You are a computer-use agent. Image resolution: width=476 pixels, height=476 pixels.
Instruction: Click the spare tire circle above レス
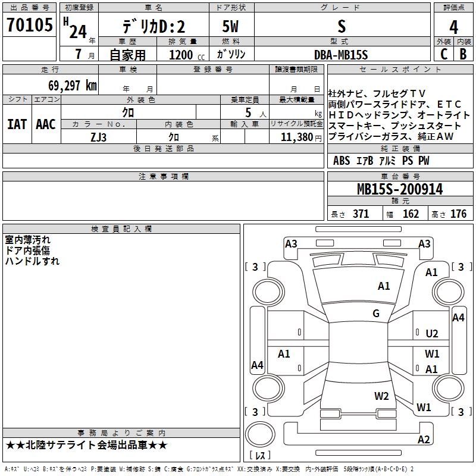tap(260, 434)
